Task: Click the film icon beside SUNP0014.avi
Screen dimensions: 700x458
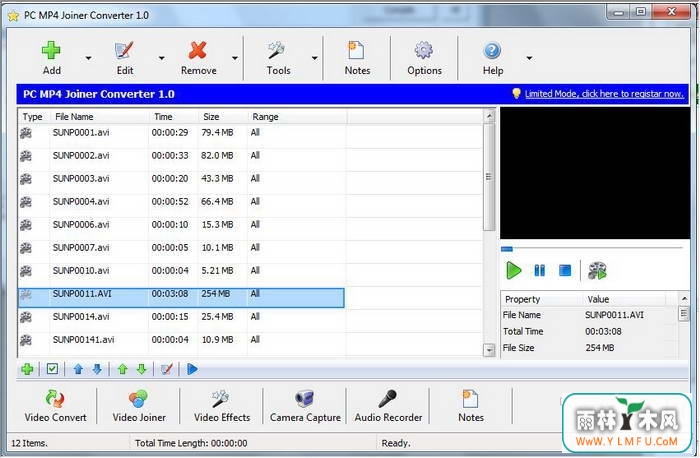Action: [x=26, y=317]
